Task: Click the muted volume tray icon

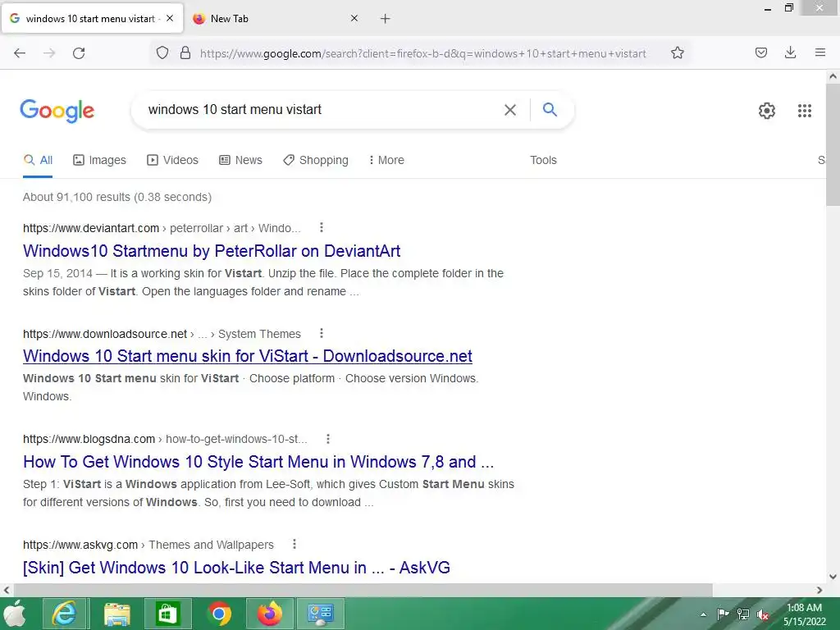Action: pos(763,614)
